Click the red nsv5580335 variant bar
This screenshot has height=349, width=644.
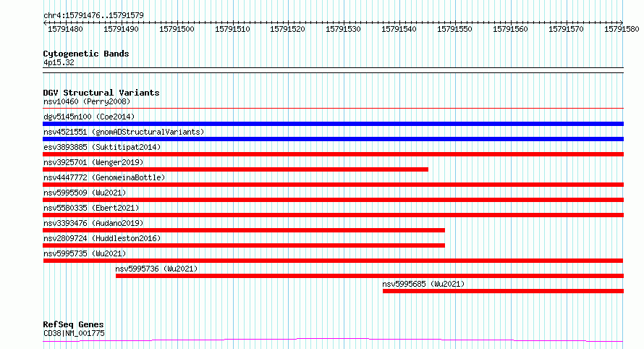[333, 215]
